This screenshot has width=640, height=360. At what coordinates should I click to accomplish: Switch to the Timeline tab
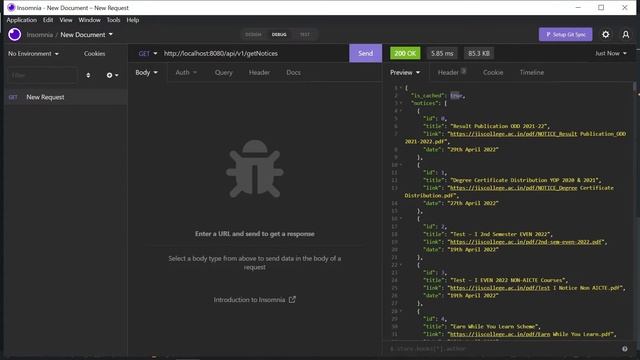click(531, 72)
